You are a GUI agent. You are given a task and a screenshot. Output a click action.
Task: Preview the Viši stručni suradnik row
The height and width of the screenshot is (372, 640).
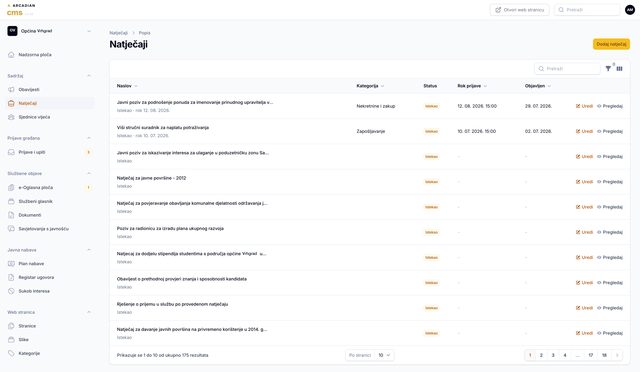(610, 131)
